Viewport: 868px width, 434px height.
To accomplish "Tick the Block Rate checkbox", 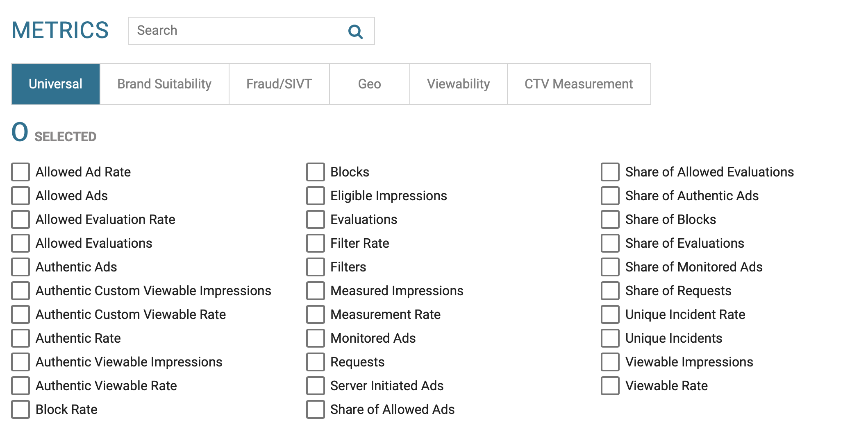I will [x=20, y=409].
